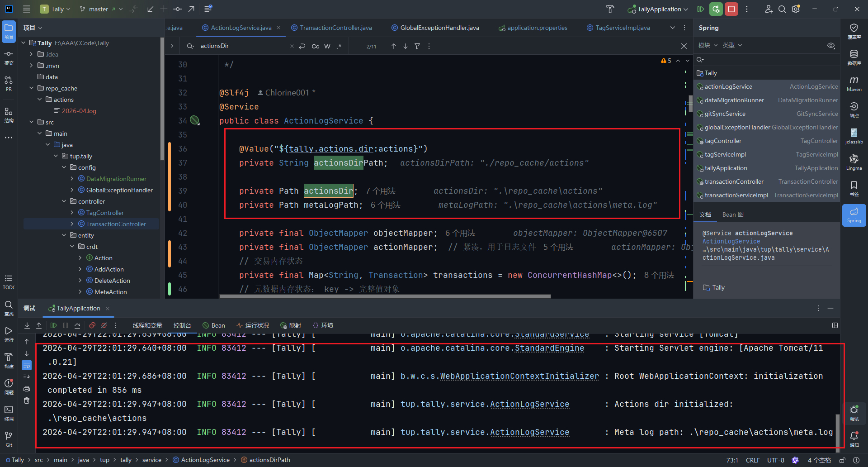868x467 pixels.
Task: Toggle soft-wrap in debug console
Action: click(x=27, y=365)
